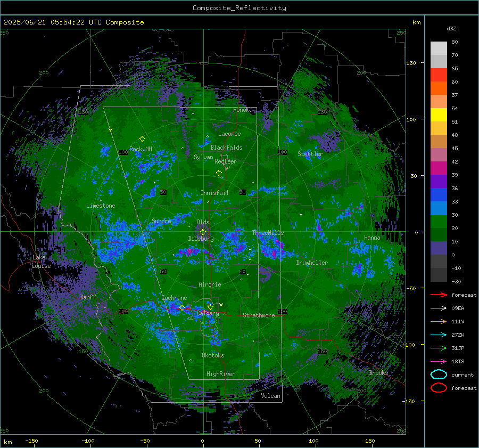Click the Okotoks label
479x448 pixels.
pyautogui.click(x=213, y=355)
